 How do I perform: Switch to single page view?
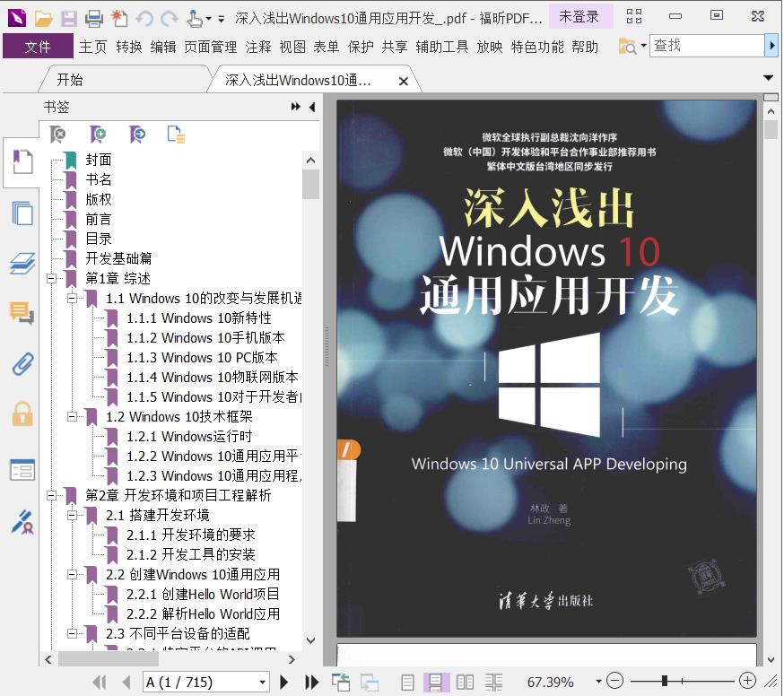[407, 682]
